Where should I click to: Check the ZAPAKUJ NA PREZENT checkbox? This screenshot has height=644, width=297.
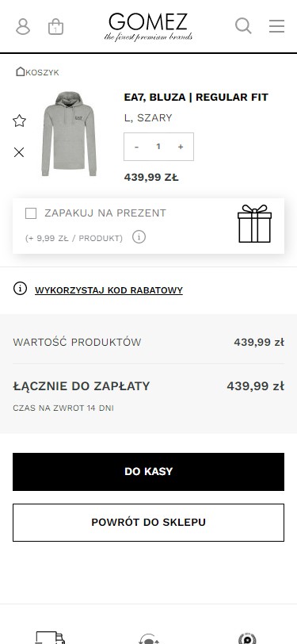(31, 213)
